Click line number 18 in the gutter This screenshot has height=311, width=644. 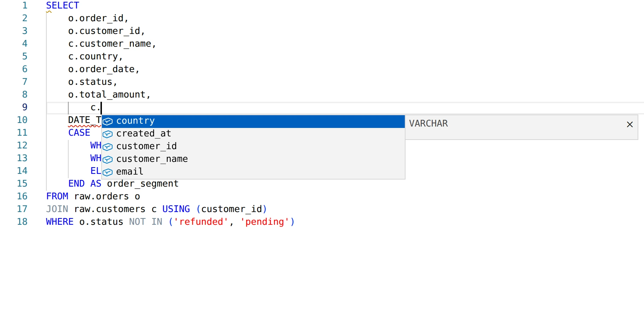tap(22, 222)
